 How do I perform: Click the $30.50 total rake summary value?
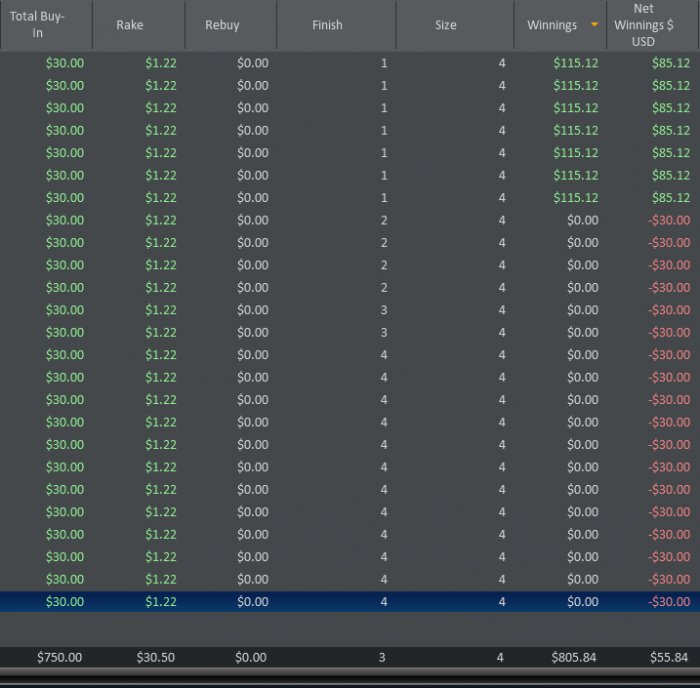pyautogui.click(x=155, y=657)
